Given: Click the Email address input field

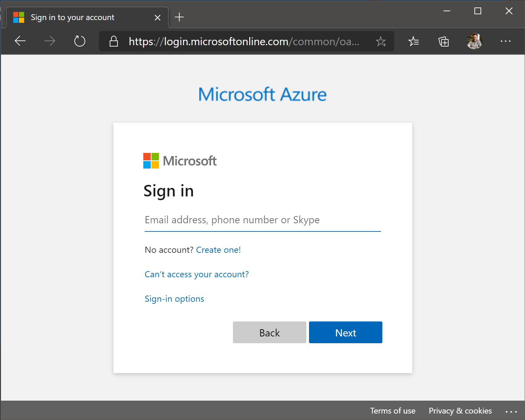Looking at the screenshot, I should tap(262, 220).
